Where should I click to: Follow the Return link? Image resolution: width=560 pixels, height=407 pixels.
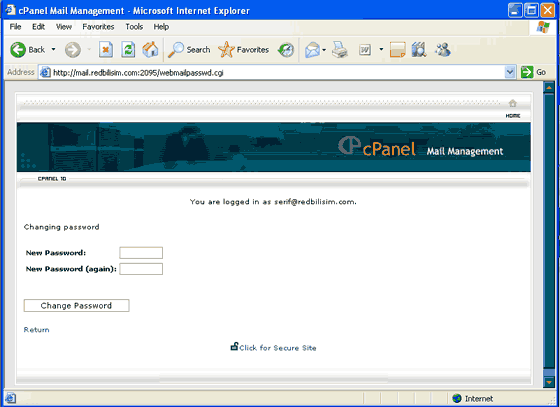(x=36, y=330)
